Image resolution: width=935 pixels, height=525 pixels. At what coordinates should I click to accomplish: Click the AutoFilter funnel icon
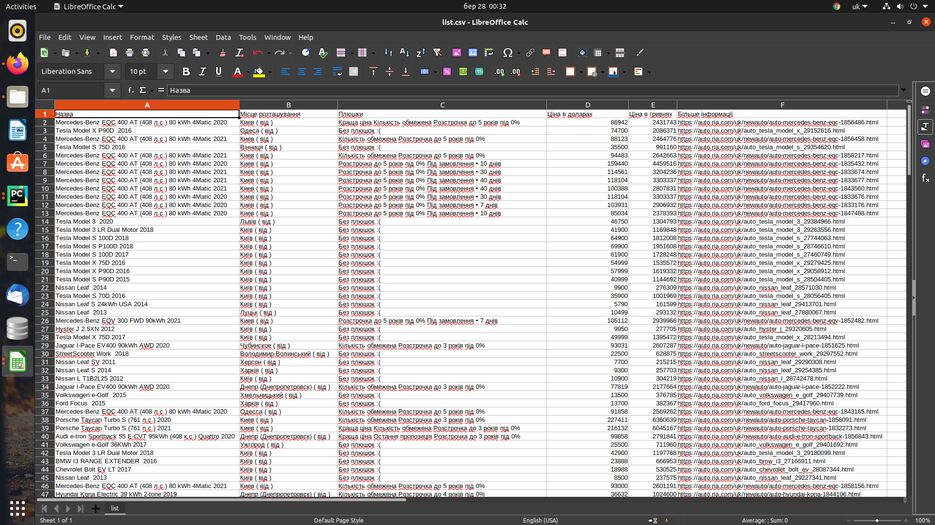pos(437,53)
